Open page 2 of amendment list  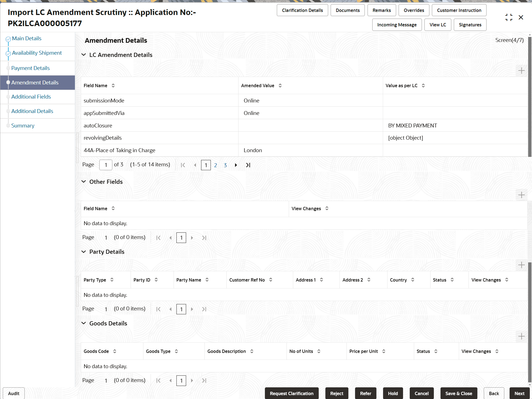point(216,165)
